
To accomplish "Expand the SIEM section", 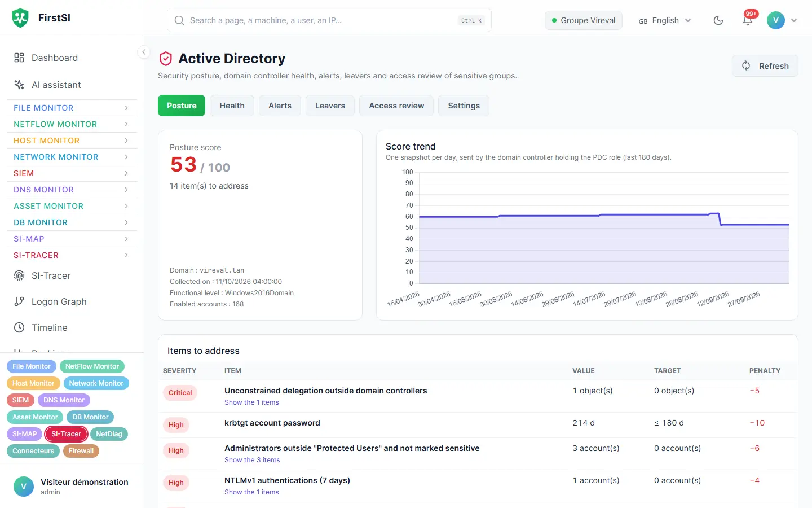I will coord(72,173).
